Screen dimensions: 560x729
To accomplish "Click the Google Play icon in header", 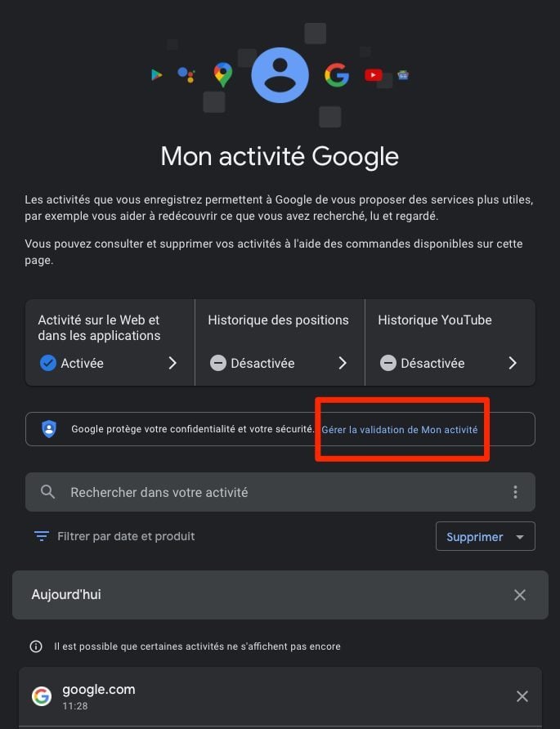I will click(157, 74).
